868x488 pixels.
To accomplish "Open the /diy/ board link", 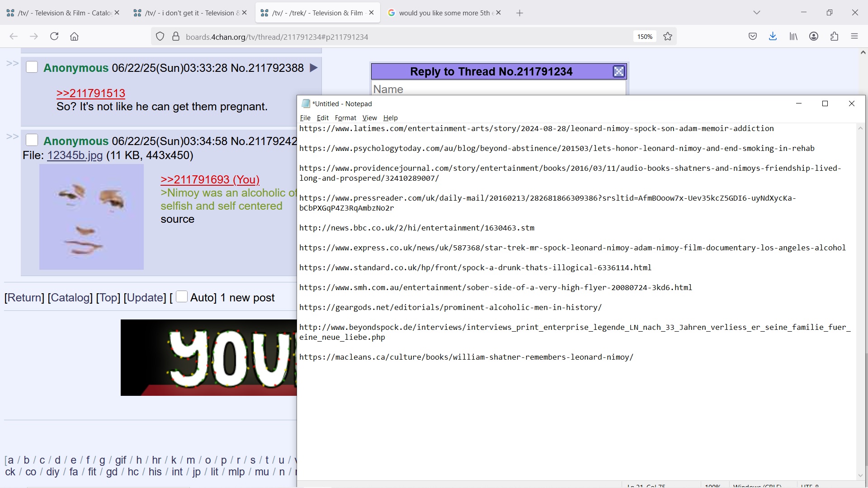I will (52, 472).
